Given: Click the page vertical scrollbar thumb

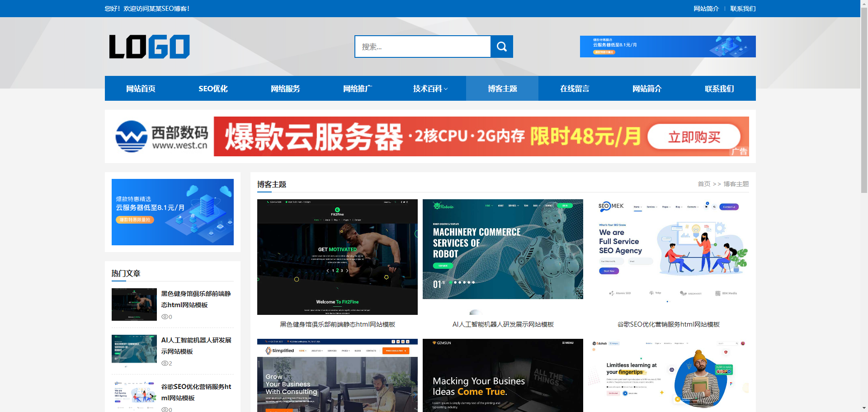Looking at the screenshot, I should [864, 99].
